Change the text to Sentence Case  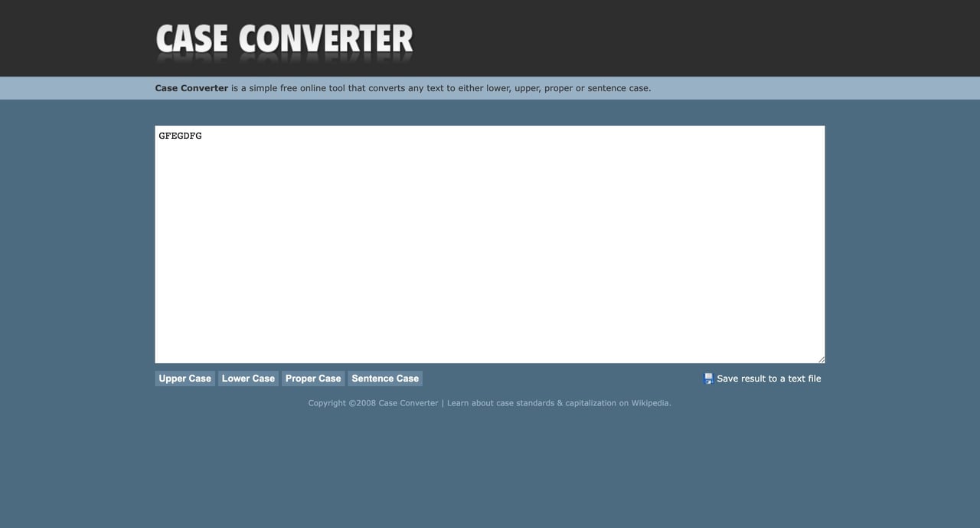tap(385, 378)
